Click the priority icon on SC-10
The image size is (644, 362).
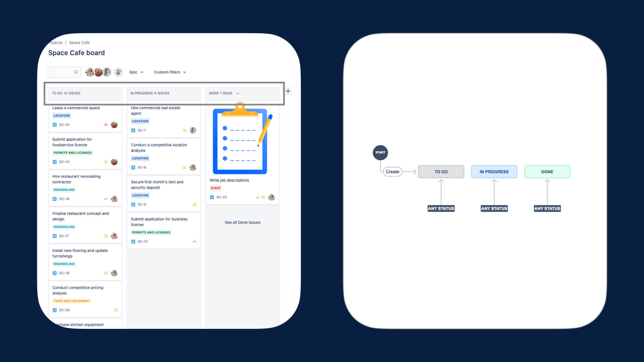[x=106, y=125]
